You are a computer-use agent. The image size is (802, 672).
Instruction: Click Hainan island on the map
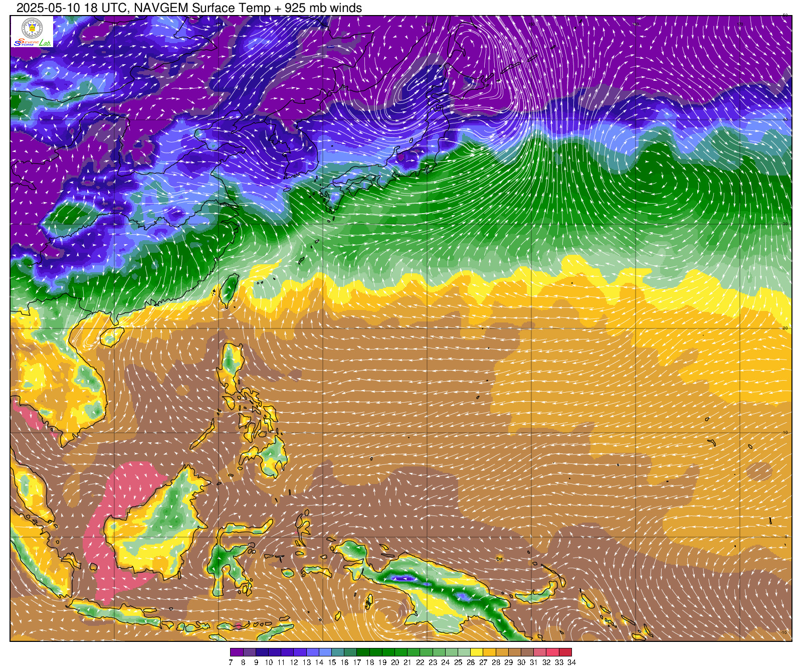point(111,336)
